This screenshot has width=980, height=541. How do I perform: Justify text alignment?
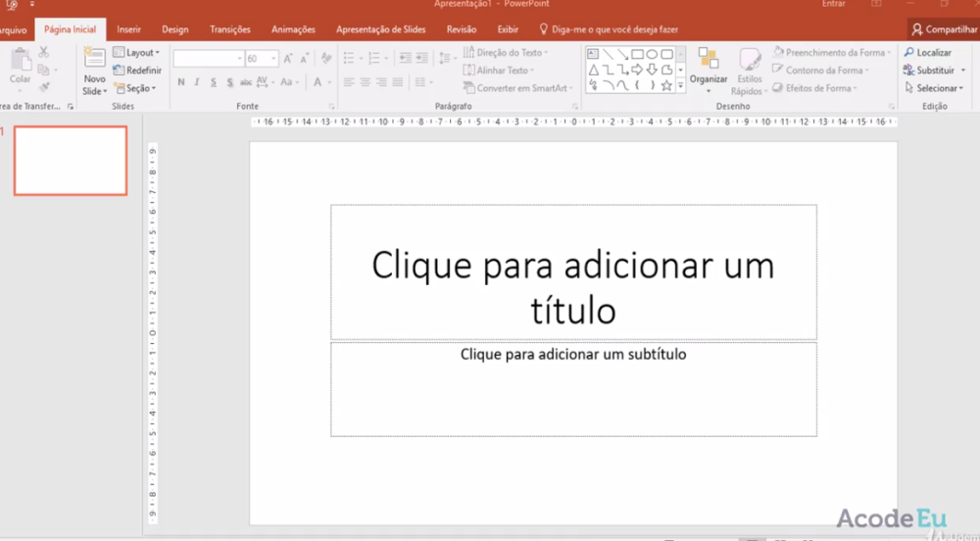pos(398,82)
